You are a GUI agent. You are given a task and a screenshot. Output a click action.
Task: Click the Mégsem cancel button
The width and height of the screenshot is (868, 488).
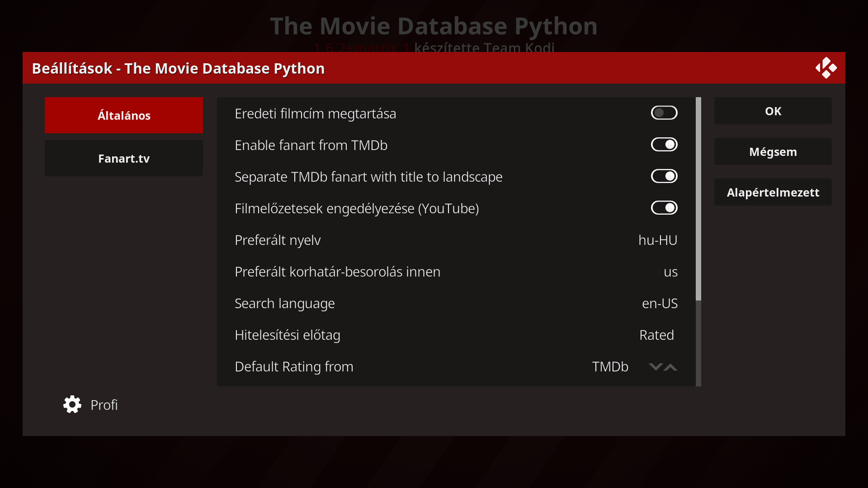773,151
